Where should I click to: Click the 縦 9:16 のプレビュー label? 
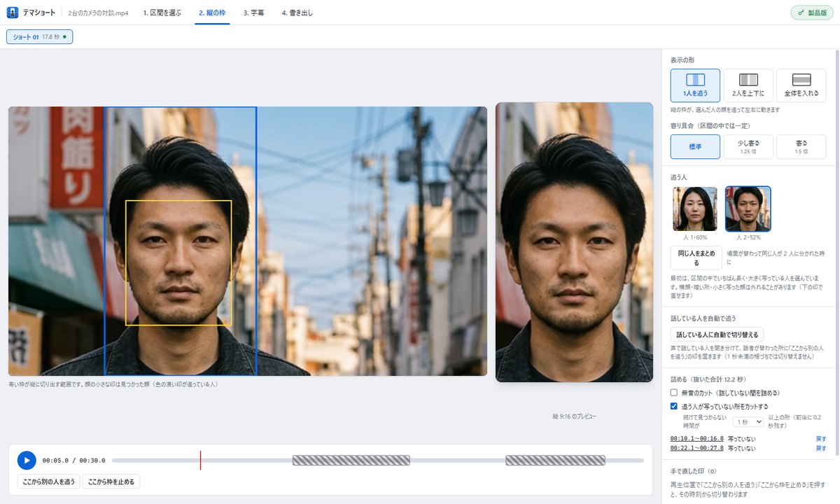tap(574, 416)
